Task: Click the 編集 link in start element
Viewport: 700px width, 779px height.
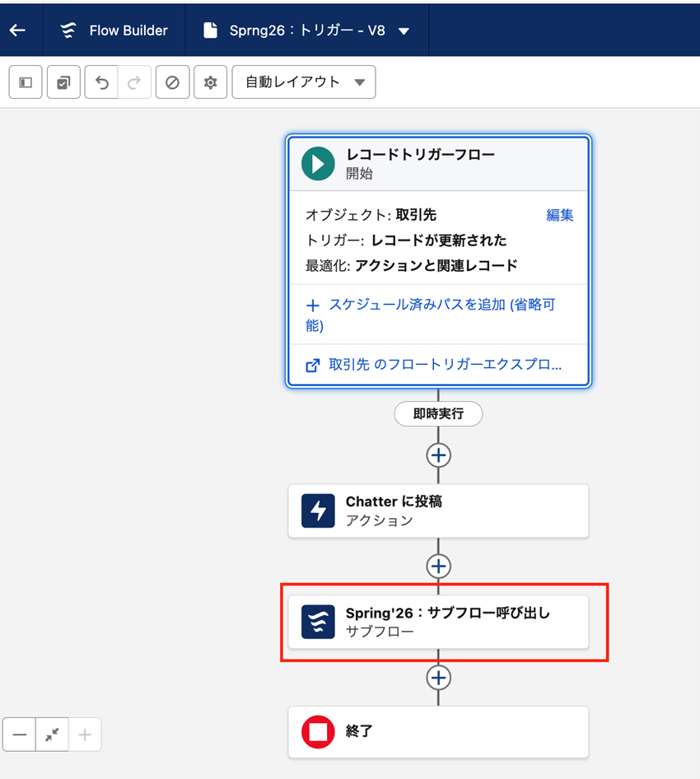Action: pyautogui.click(x=559, y=215)
